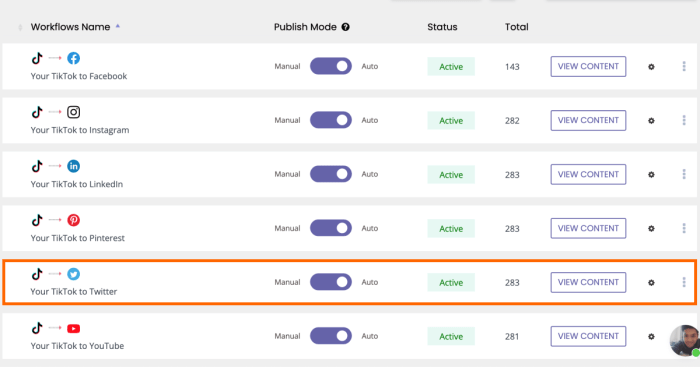Open chat avatar bubble at bottom right
Viewport: 700px width, 367px height.
(686, 340)
